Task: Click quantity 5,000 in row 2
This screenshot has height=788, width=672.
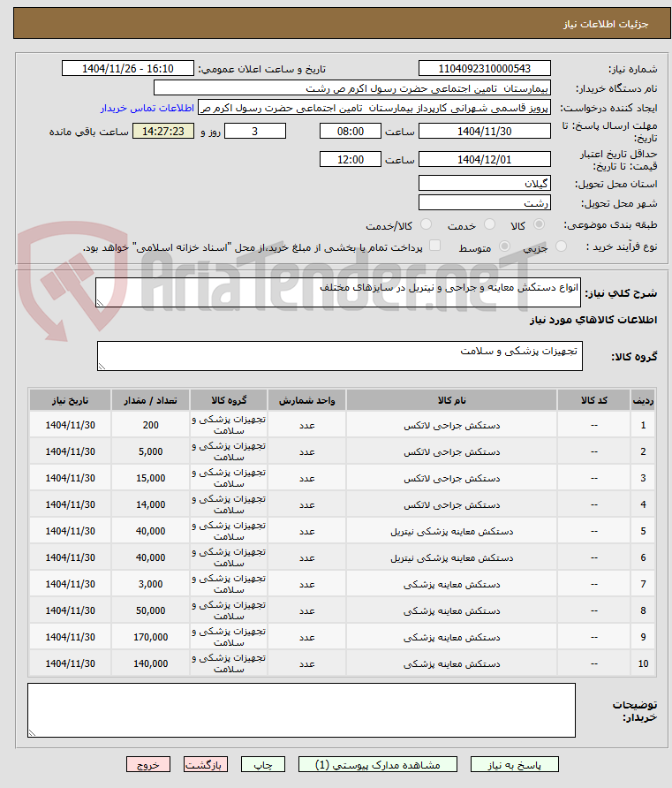Action: 151,451
